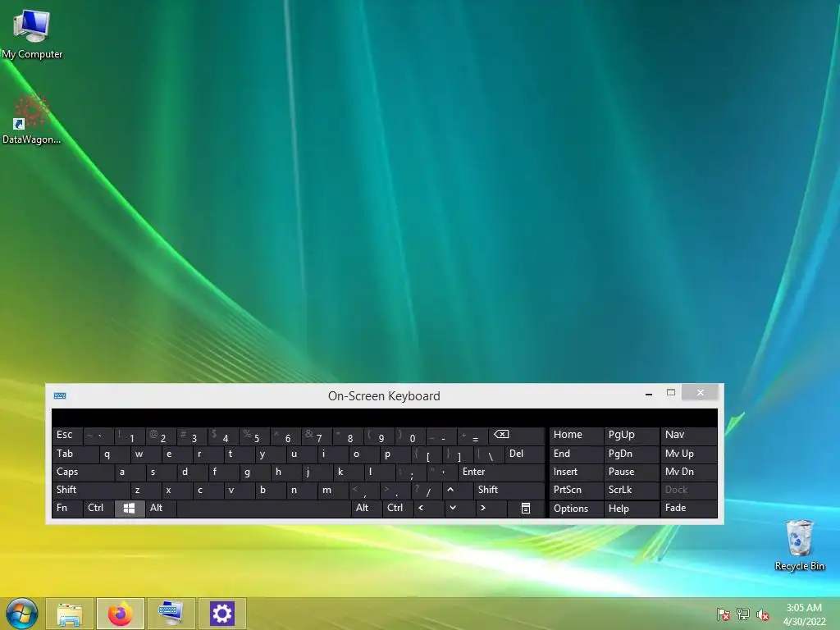The height and width of the screenshot is (630, 840).
Task: Click the space bar key
Action: [263, 509]
